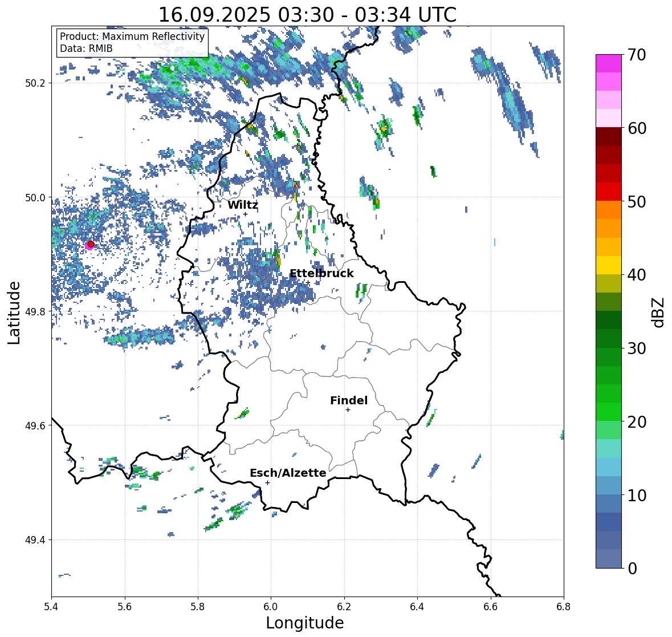Click the 40 value on the colorbar

636,275
